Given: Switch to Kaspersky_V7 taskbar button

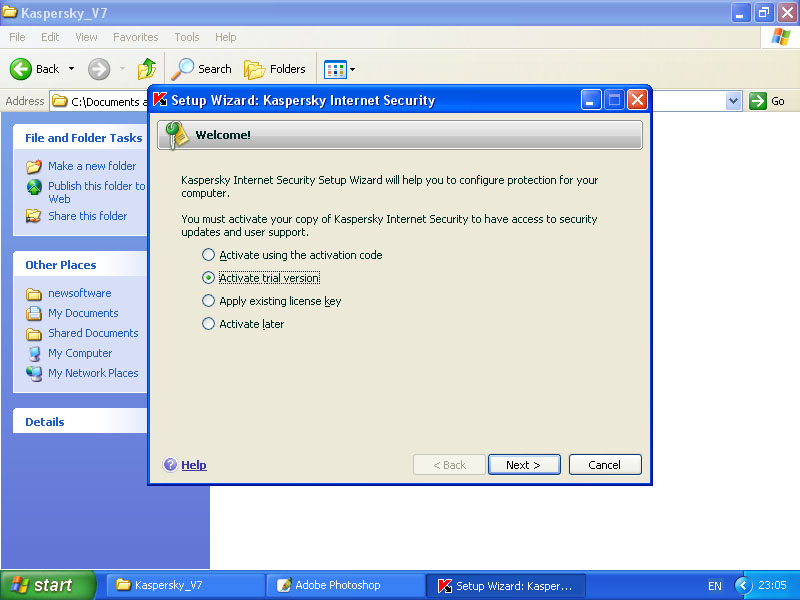Looking at the screenshot, I should tap(185, 585).
